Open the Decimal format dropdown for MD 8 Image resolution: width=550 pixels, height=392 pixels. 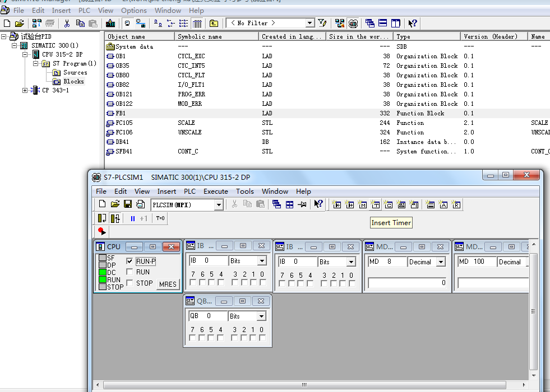point(441,262)
